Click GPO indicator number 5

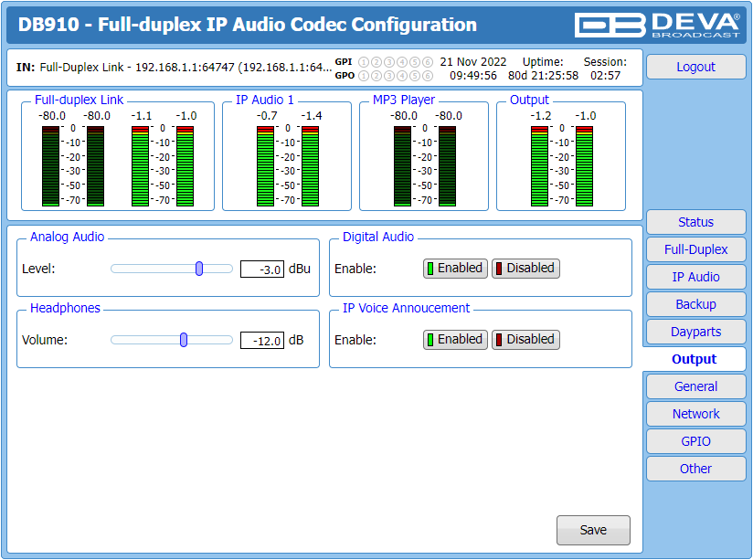[x=415, y=76]
